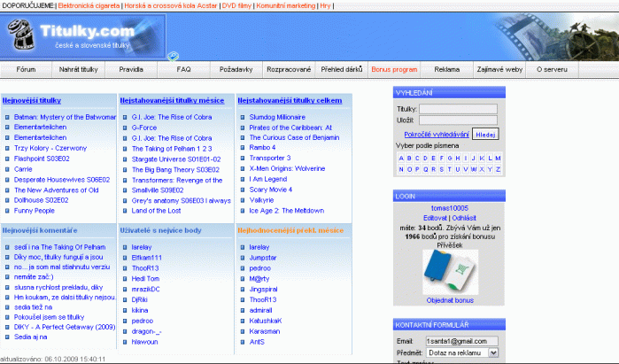
Task: Click the Objednat bonus link
Action: pyautogui.click(x=450, y=300)
